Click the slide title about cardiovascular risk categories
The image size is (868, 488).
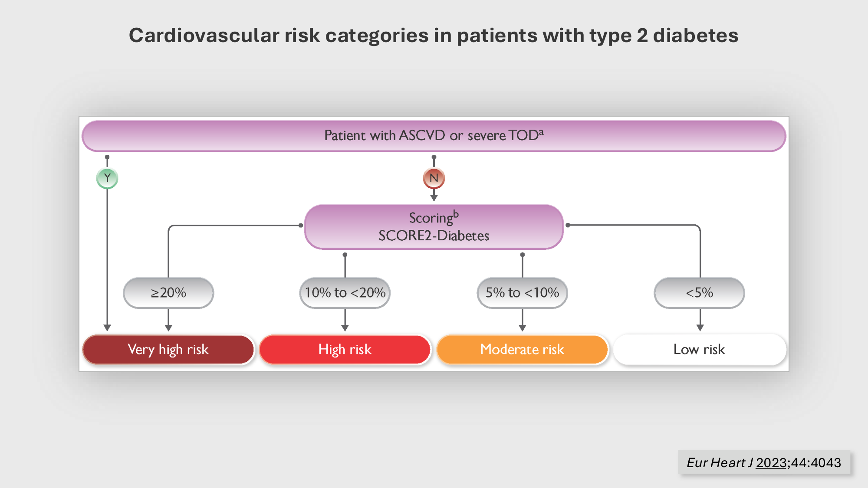(x=434, y=35)
